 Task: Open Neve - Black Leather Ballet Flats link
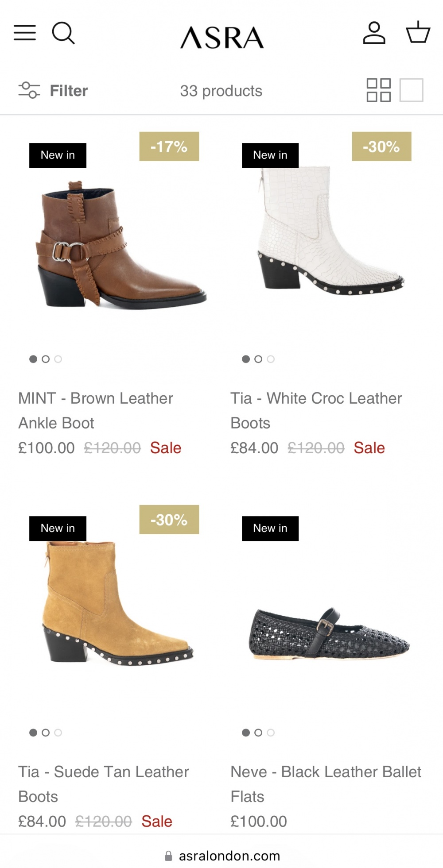click(326, 784)
